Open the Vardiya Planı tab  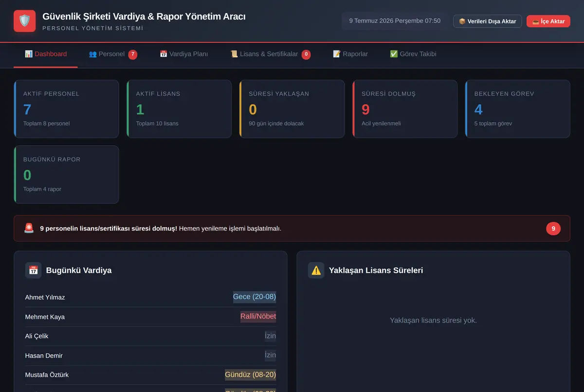click(x=183, y=54)
